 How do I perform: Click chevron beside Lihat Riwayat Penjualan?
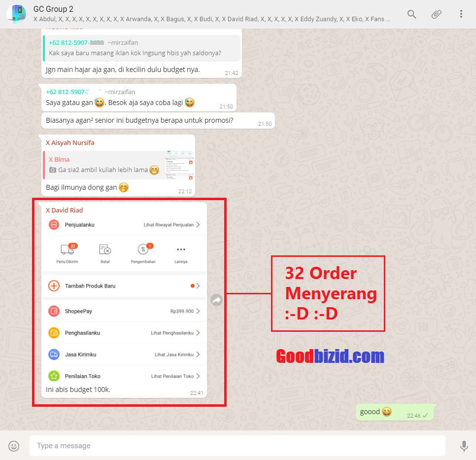click(x=198, y=225)
